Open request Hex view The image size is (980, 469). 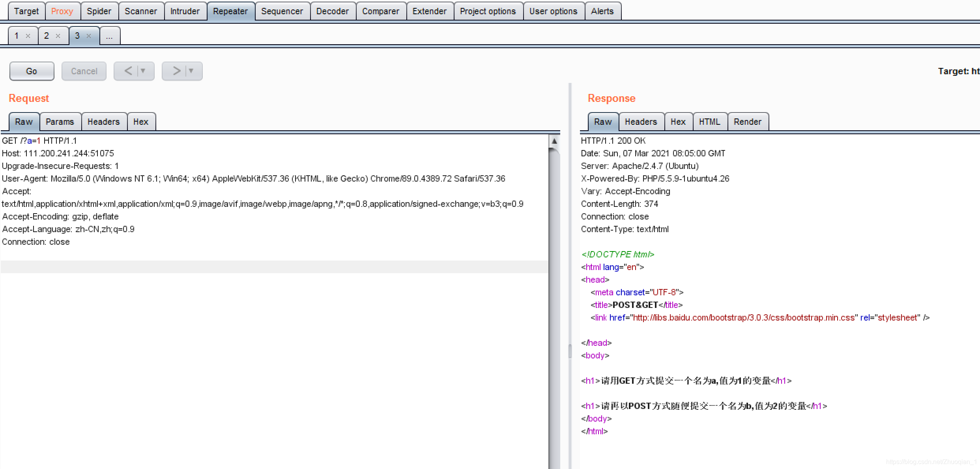coord(141,122)
